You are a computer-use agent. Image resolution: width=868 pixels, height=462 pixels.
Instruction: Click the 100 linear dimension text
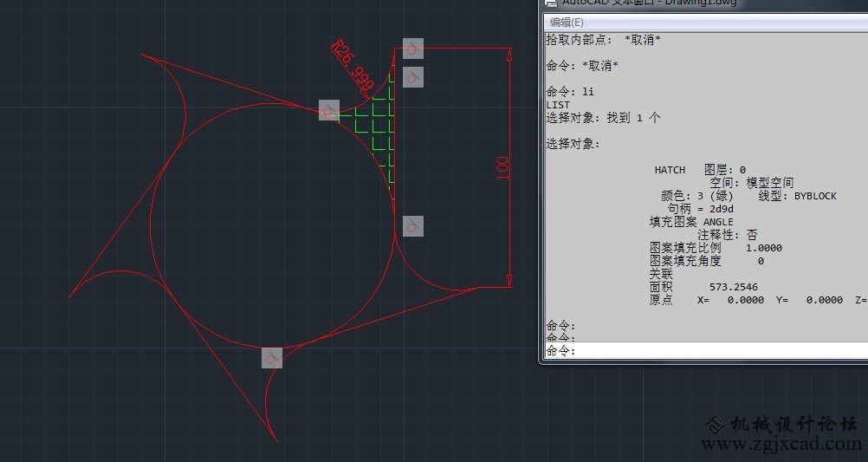[x=502, y=168]
